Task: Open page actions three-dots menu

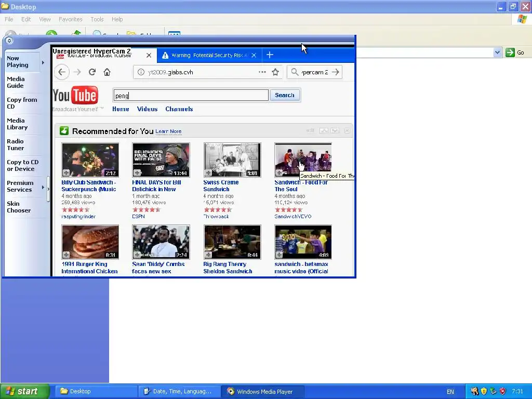Action: (x=262, y=72)
